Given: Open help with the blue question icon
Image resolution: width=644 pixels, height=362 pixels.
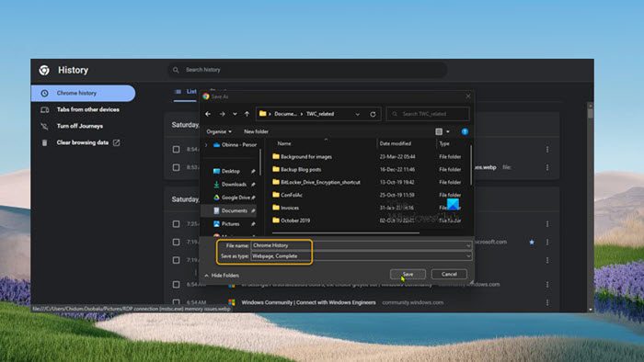Looking at the screenshot, I should tap(465, 131).
